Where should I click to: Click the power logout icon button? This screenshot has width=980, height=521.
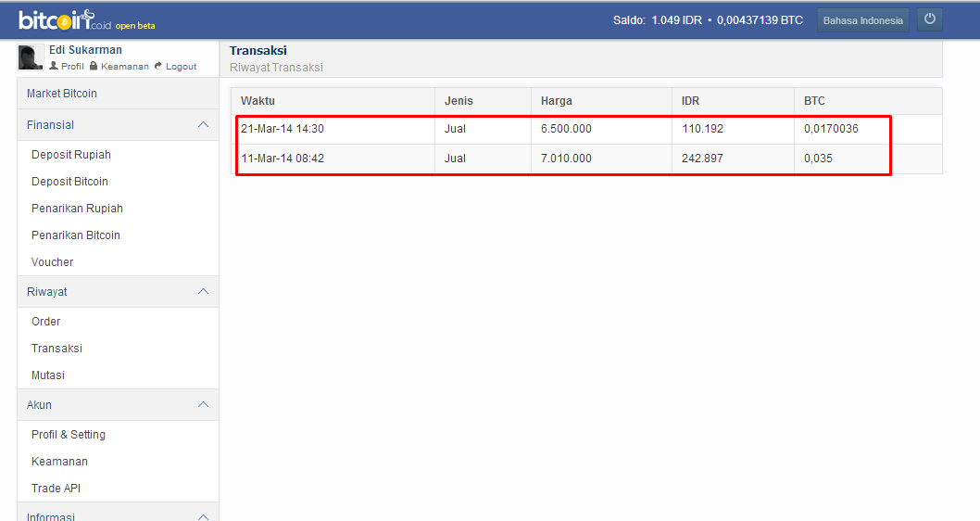tap(929, 19)
